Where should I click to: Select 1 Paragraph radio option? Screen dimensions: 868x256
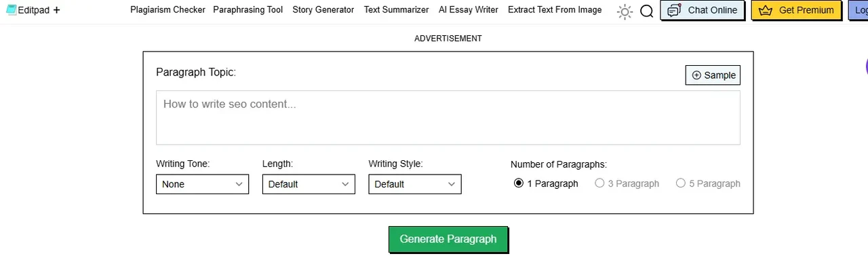pos(519,183)
